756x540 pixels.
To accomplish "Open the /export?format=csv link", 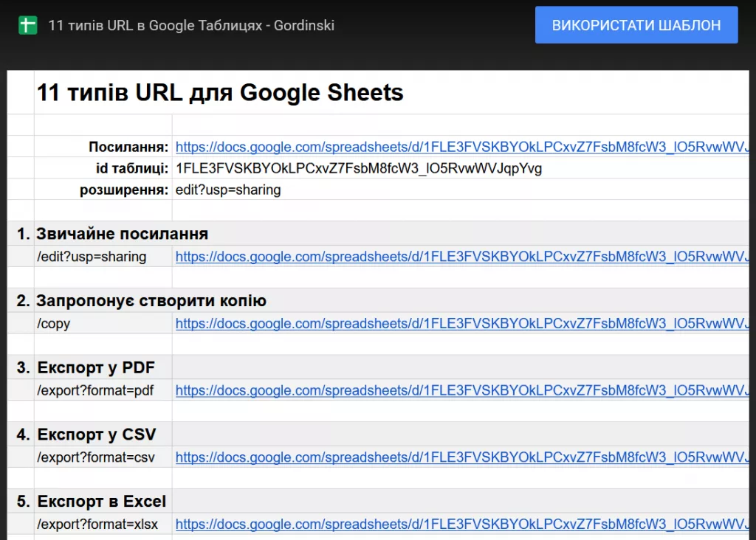I will (462, 457).
